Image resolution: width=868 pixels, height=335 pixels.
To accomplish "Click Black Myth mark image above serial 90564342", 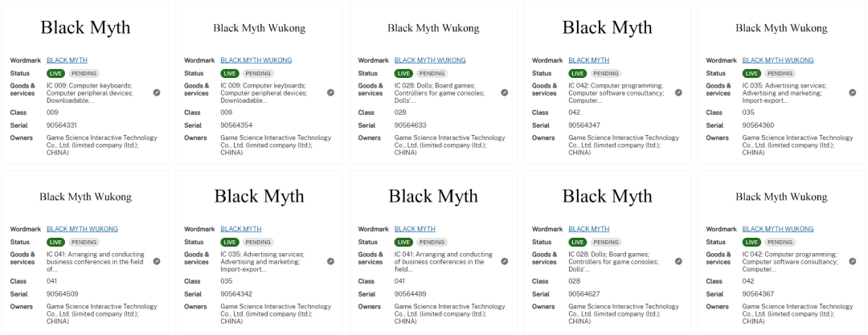I will pyautogui.click(x=259, y=196).
